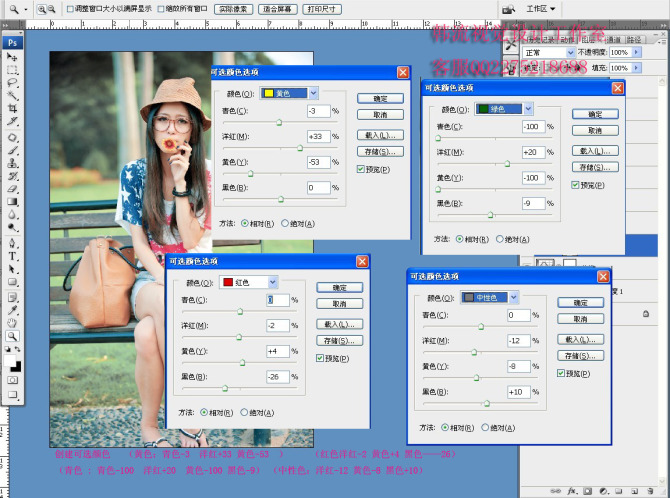Toggle 预览 checkbox in yellow color dialog
The image size is (670, 498).
point(361,169)
